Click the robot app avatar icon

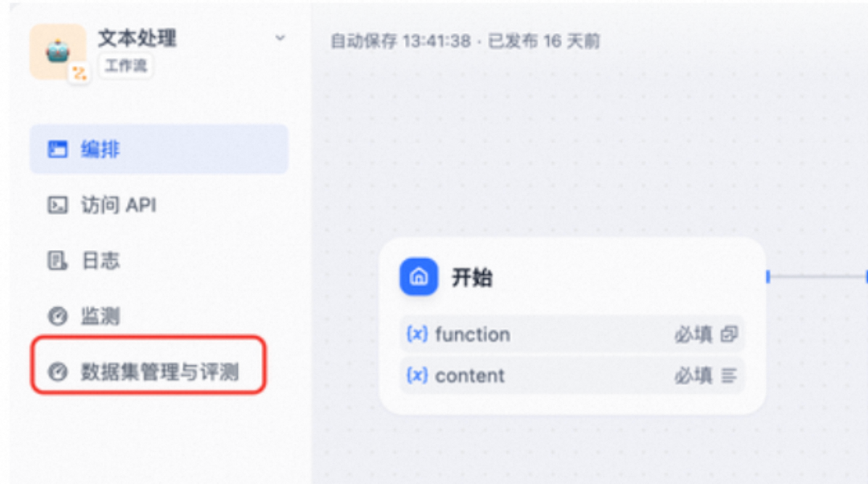[58, 52]
